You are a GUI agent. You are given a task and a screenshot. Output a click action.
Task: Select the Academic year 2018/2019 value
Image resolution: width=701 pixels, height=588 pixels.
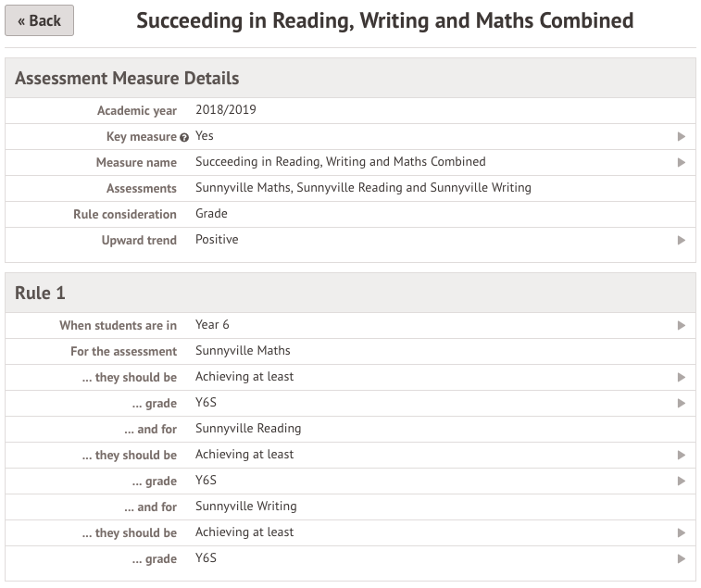226,110
